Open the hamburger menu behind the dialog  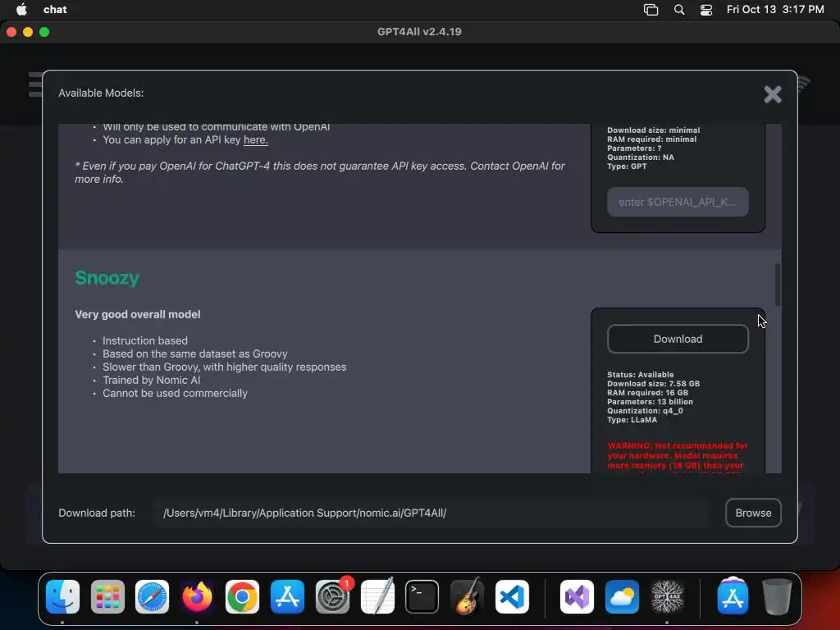pyautogui.click(x=35, y=84)
